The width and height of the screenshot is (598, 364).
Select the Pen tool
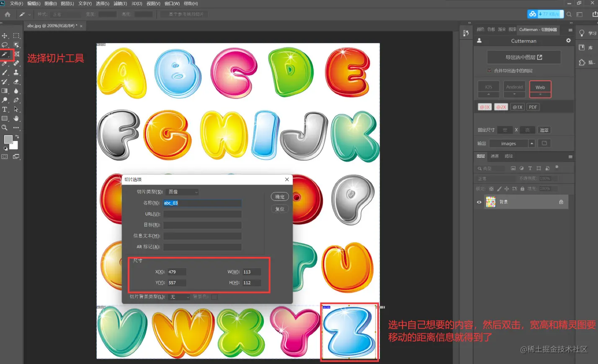pos(16,100)
